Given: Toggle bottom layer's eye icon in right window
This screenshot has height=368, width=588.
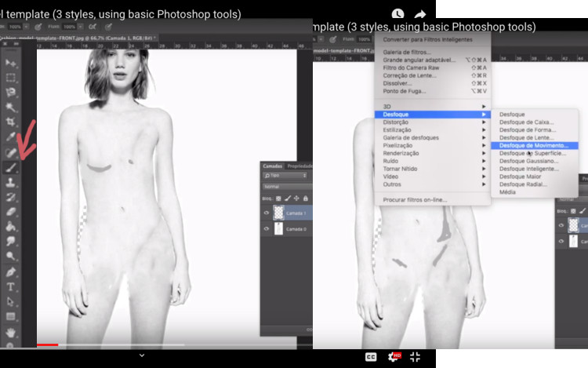Looking at the screenshot, I should (x=561, y=241).
